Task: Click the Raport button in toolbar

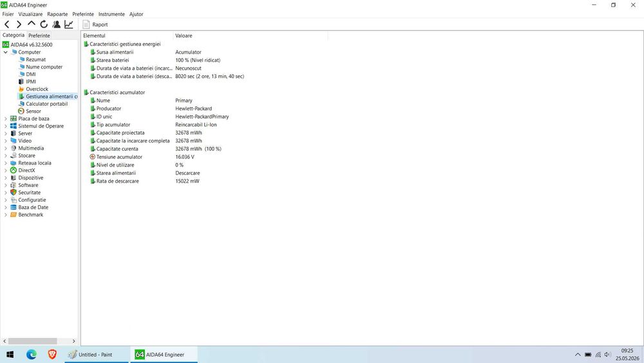Action: 95,25
